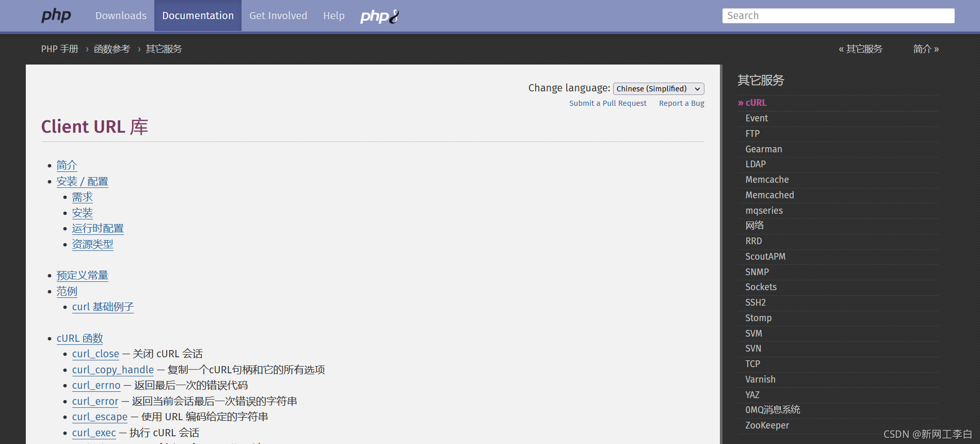Open curl_close function link
This screenshot has height=444, width=980.
95,354
